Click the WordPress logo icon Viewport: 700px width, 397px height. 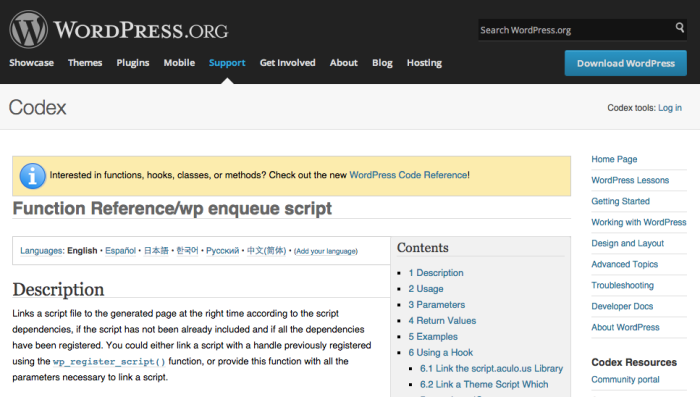coord(28,29)
